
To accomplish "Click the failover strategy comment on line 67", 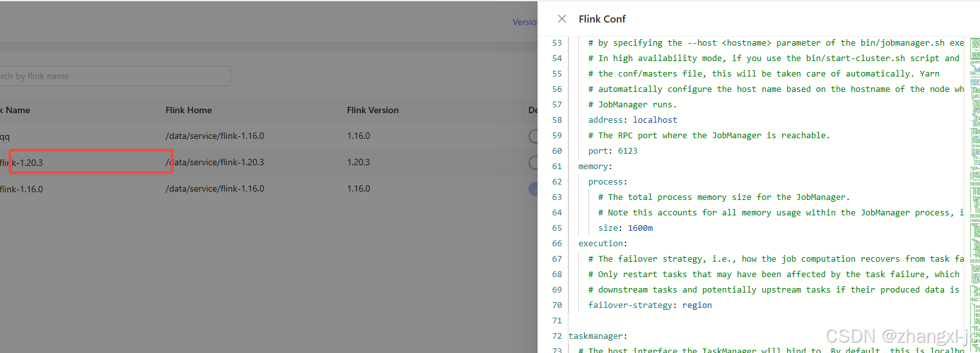I will coord(776,258).
